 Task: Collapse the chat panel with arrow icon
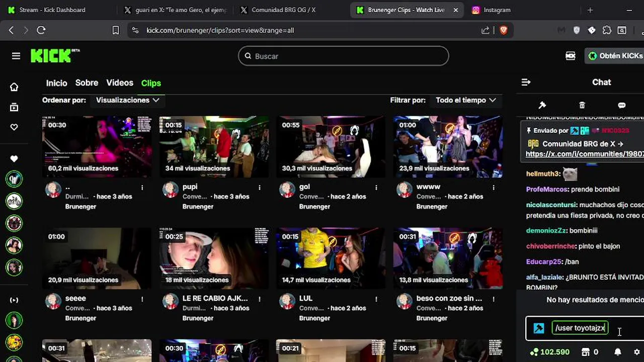(x=526, y=82)
